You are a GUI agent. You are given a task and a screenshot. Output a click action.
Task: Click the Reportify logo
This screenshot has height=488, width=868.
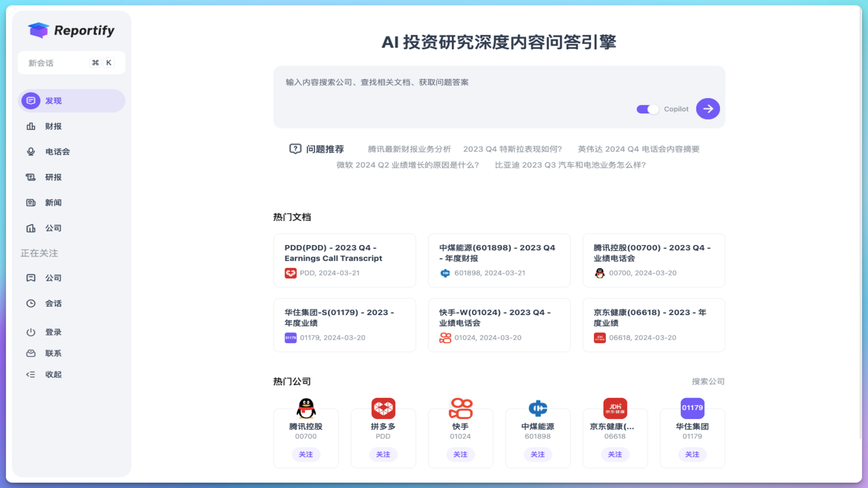pyautogui.click(x=71, y=30)
